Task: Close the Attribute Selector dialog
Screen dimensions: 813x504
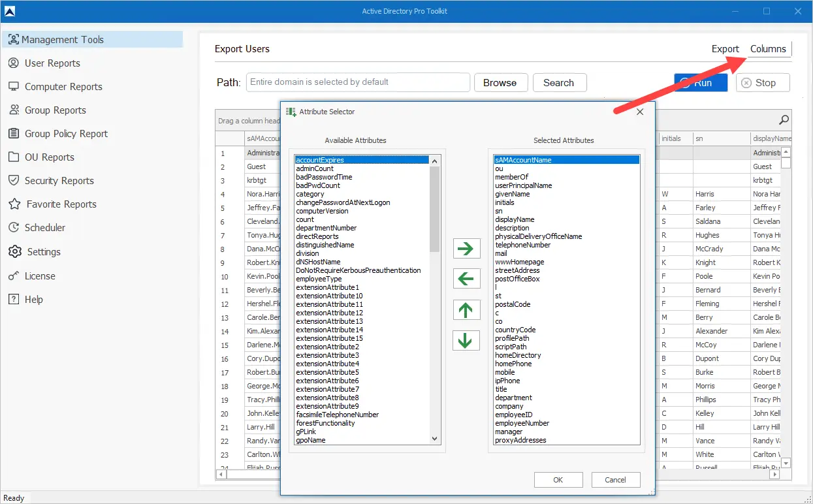Action: (x=640, y=112)
